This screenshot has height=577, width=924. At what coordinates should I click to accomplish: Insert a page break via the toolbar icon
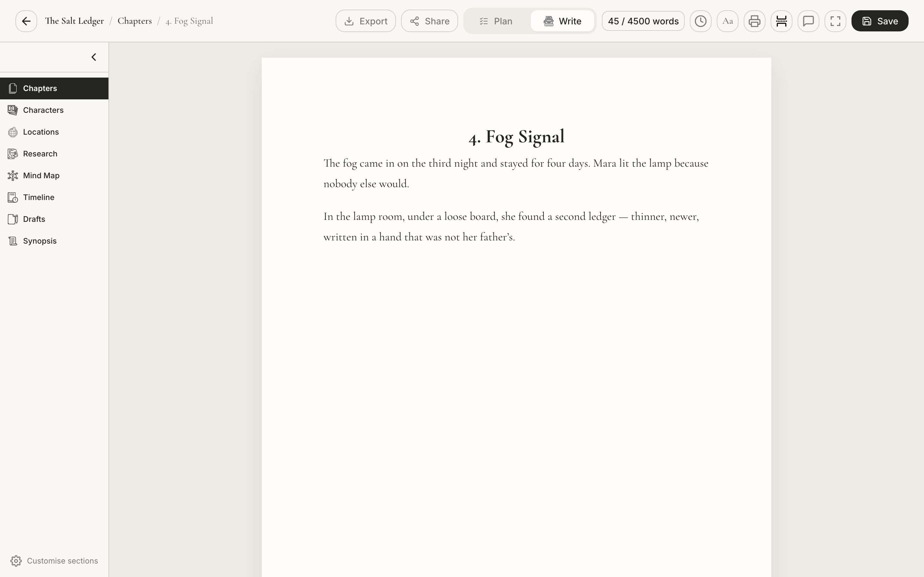[781, 21]
